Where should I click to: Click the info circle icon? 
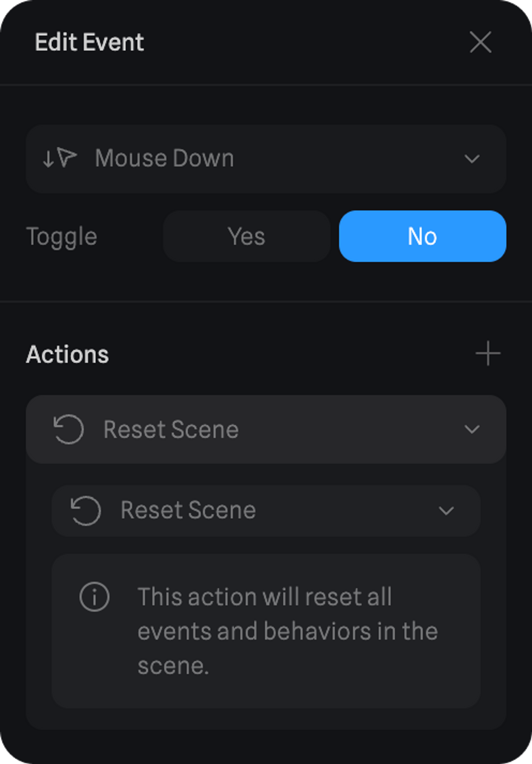94,597
